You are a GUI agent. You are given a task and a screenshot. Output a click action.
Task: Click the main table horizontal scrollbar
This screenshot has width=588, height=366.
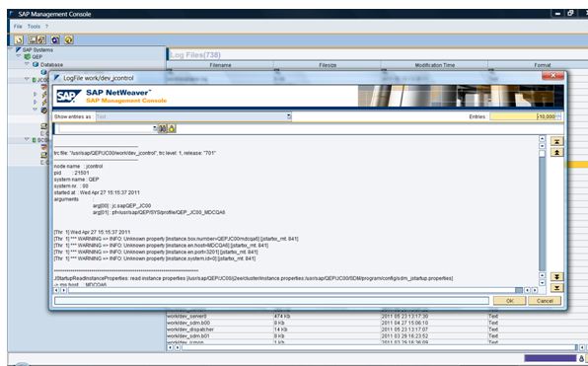pyautogui.click(x=379, y=347)
